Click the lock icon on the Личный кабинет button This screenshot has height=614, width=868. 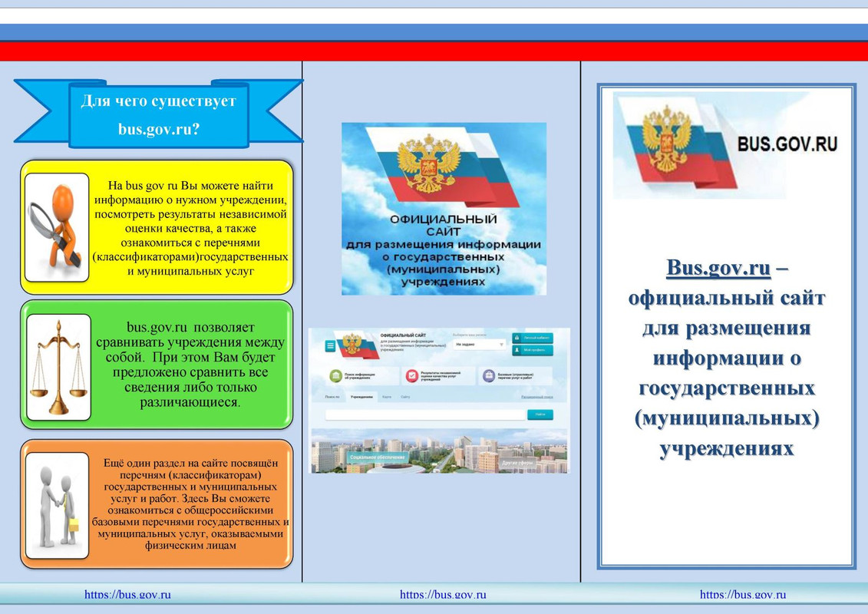[x=517, y=337]
